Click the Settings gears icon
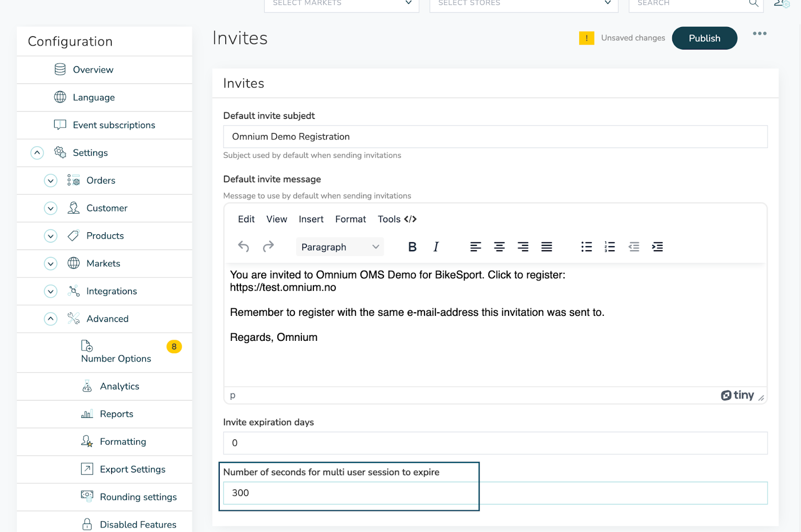This screenshot has width=801, height=532. (x=60, y=152)
